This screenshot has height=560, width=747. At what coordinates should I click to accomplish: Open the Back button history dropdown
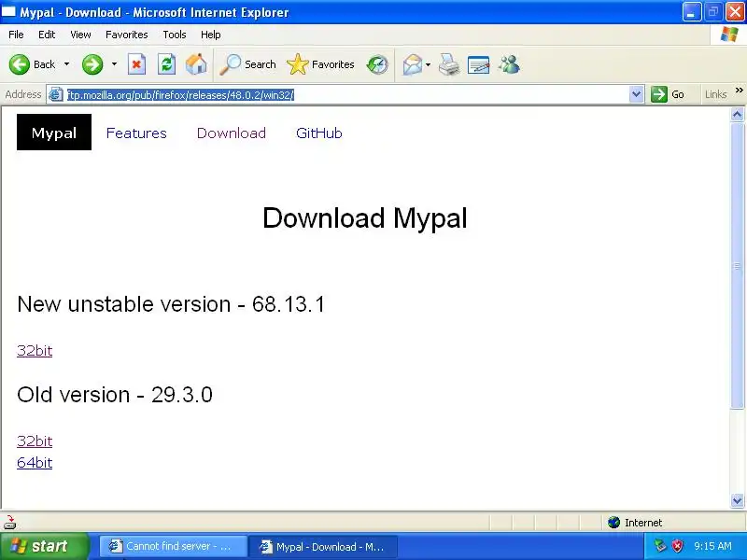click(x=66, y=64)
